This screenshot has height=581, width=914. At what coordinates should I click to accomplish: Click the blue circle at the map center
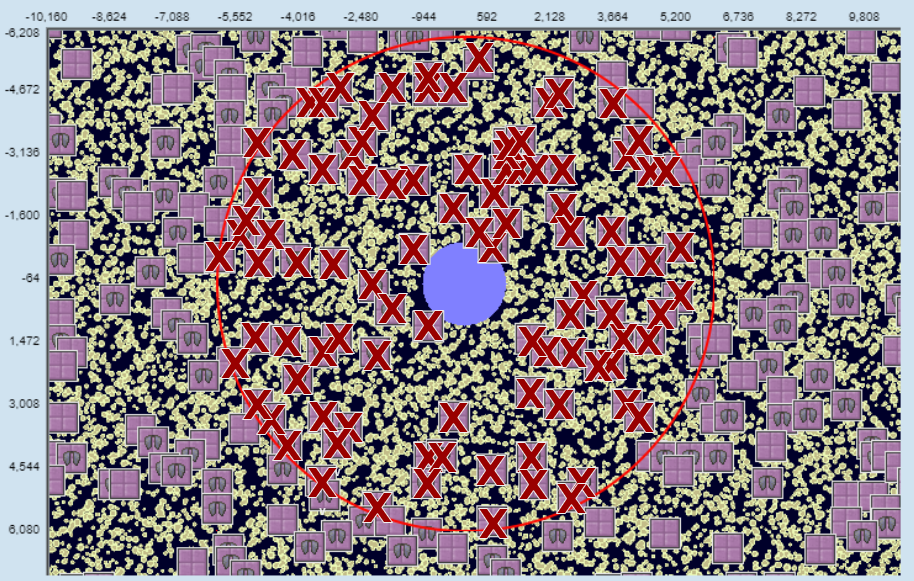click(x=463, y=284)
